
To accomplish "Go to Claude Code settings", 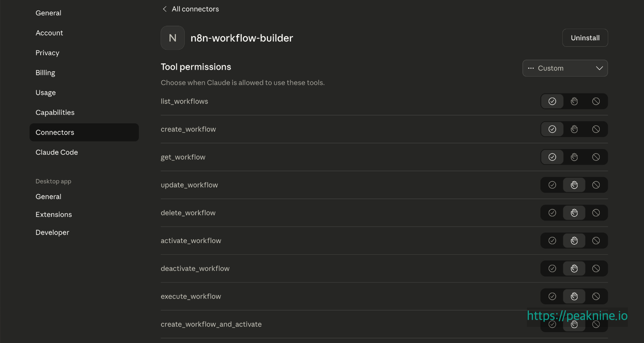I will point(57,152).
